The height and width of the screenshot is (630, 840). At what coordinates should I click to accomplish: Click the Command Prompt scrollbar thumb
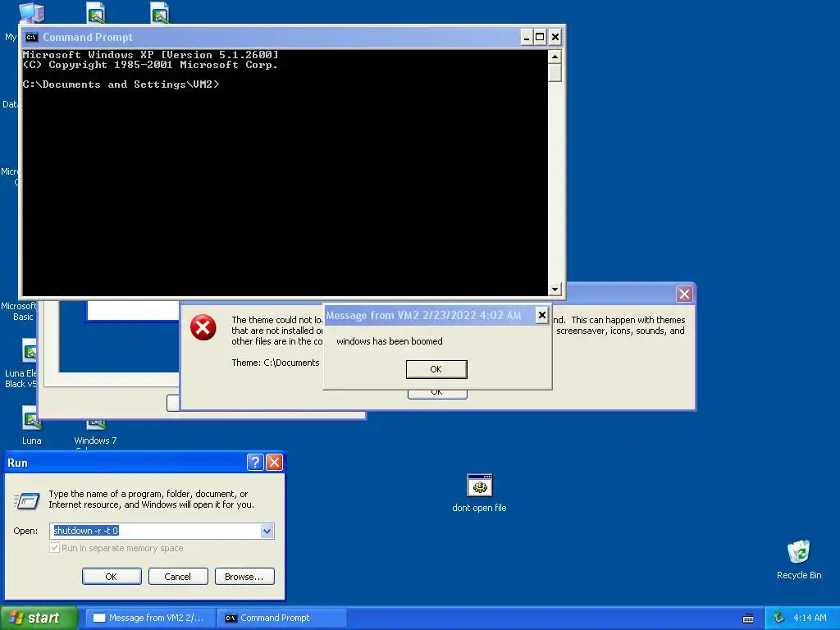click(x=555, y=72)
